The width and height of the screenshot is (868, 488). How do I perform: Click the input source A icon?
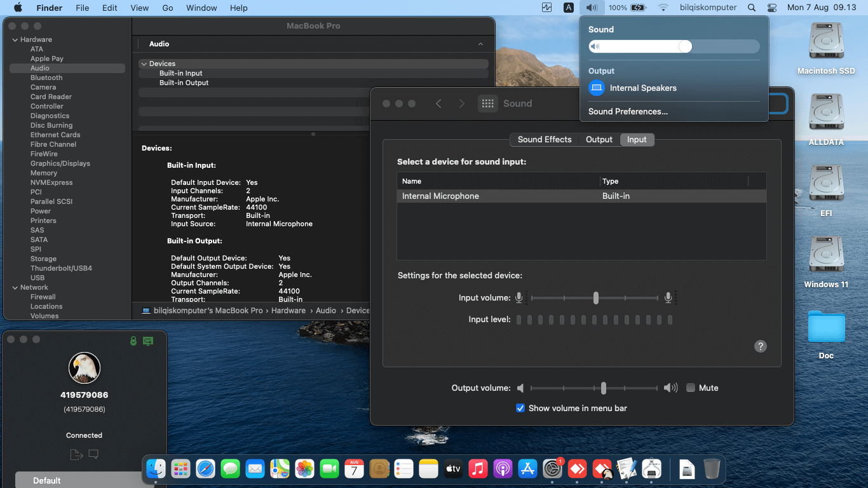click(x=569, y=8)
